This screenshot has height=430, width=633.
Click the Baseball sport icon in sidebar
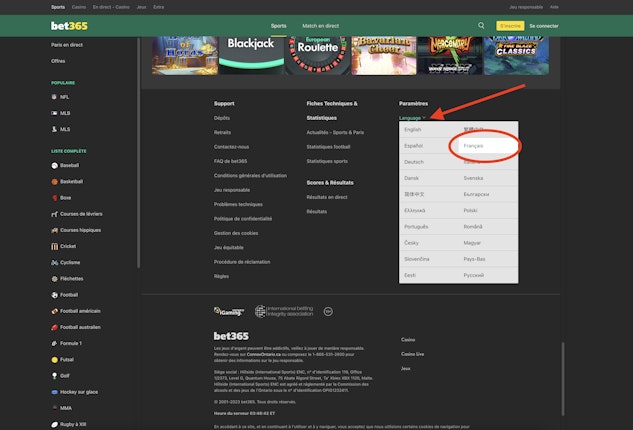[55, 164]
